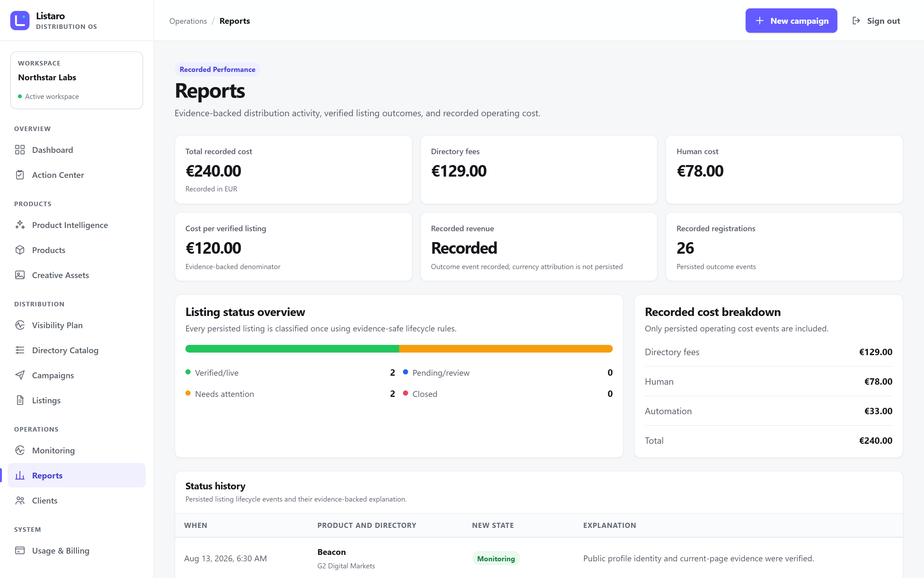Click Recorded registrations value 26
This screenshot has width=924, height=578.
pos(685,248)
